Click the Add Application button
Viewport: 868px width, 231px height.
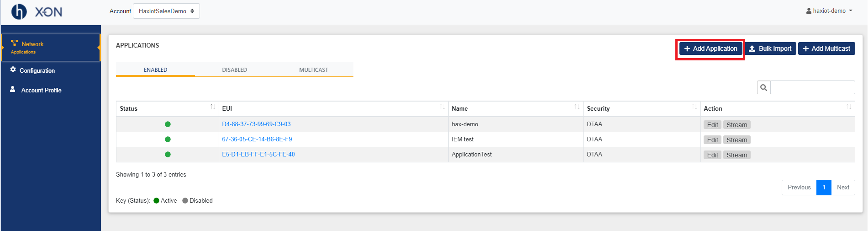pyautogui.click(x=710, y=48)
